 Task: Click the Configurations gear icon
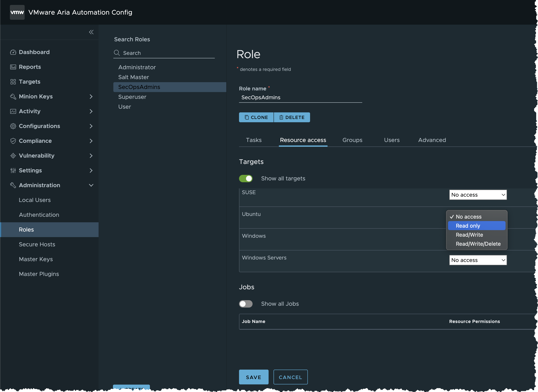pos(13,126)
